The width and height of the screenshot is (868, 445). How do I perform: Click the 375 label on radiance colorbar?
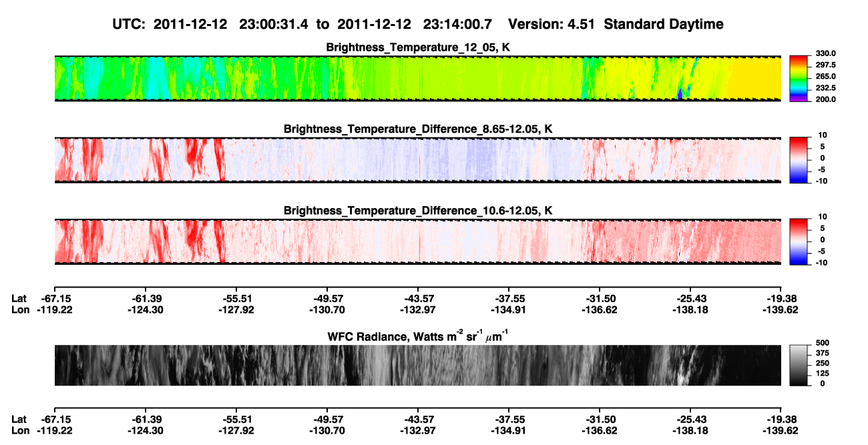(x=822, y=353)
